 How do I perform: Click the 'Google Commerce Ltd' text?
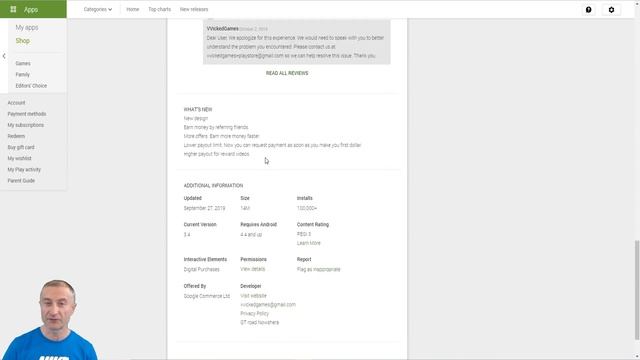coord(207,296)
